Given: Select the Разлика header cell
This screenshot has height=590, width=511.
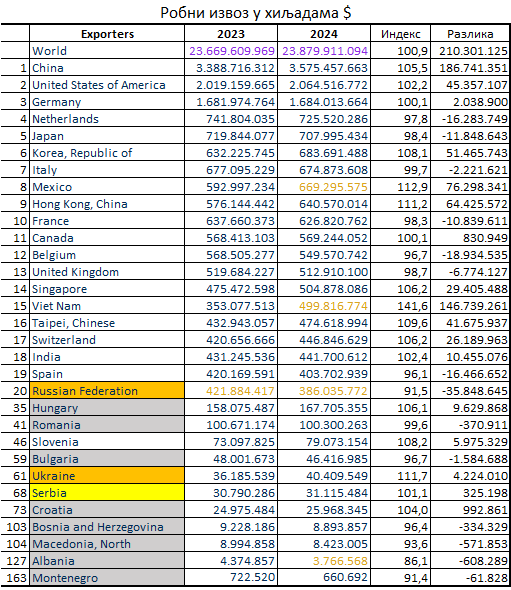Looking at the screenshot, I should [470, 33].
